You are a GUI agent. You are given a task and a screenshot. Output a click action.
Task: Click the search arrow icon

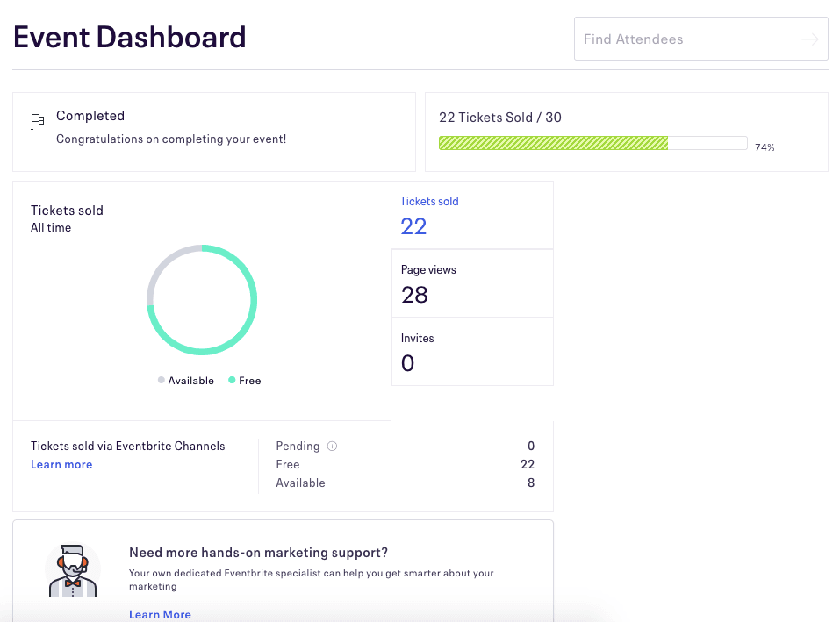pyautogui.click(x=809, y=39)
